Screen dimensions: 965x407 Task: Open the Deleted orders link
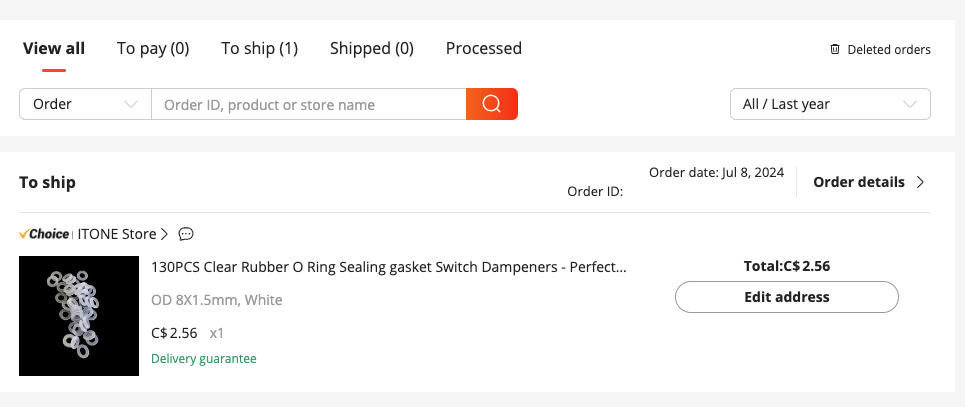click(x=888, y=49)
